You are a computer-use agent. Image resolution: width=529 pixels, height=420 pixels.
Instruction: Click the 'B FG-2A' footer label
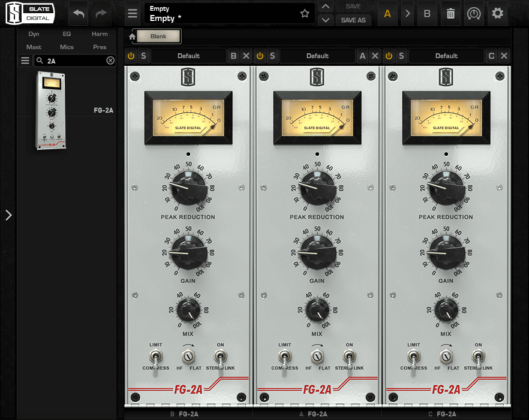coord(185,414)
